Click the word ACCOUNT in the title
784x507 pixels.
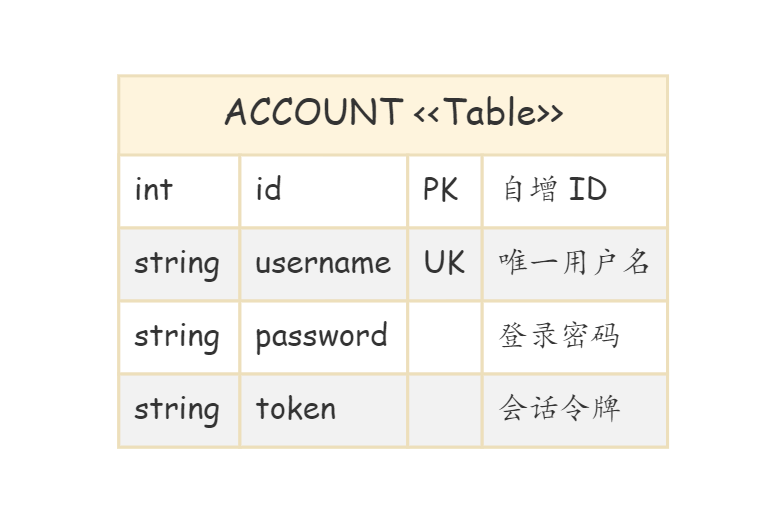tap(314, 112)
